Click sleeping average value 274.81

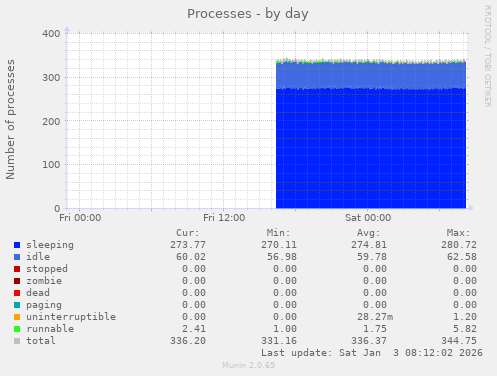(369, 245)
